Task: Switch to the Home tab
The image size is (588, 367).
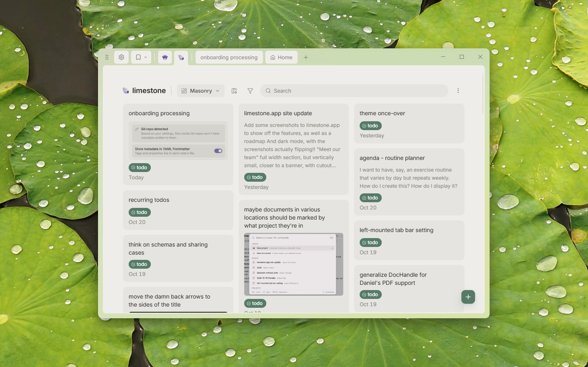Action: point(281,57)
